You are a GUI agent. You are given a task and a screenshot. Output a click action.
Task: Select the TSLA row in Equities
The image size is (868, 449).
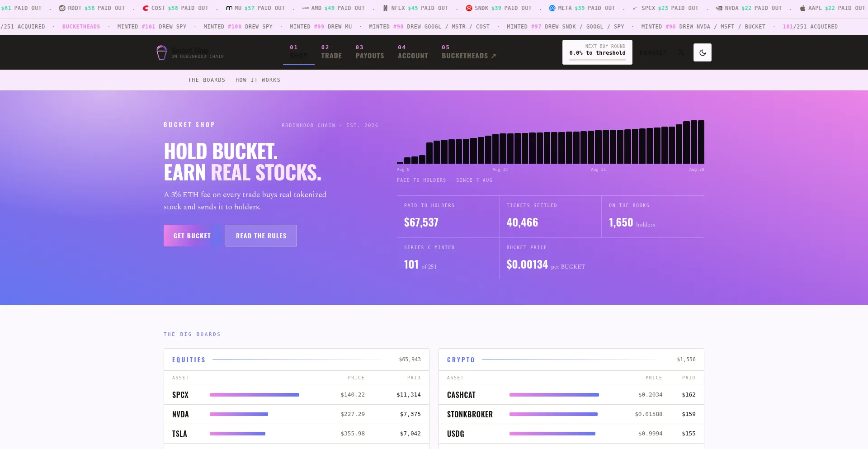297,434
